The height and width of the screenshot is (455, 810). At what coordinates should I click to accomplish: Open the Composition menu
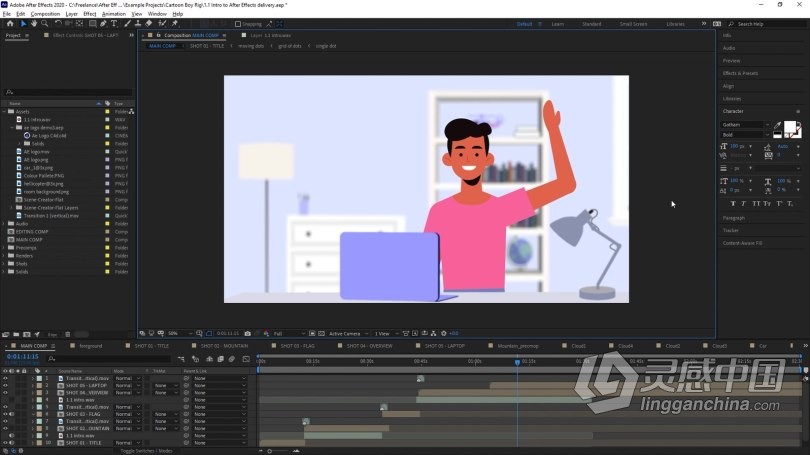[45, 14]
